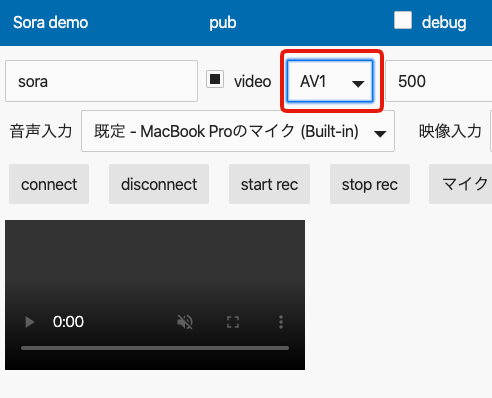492x398 pixels.
Task: Click the sora channel input field
Action: 101,81
